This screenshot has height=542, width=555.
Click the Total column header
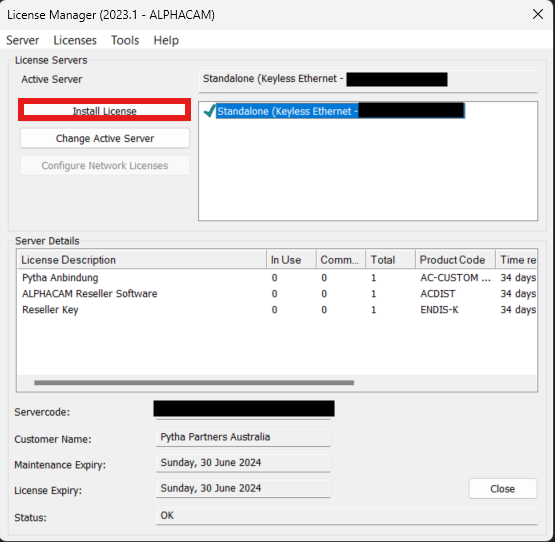390,260
